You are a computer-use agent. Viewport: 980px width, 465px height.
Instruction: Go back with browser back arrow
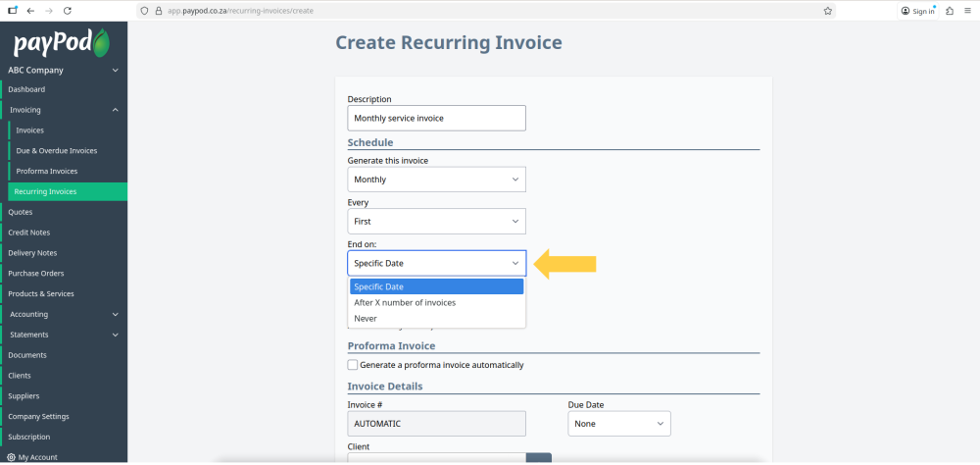point(30,11)
